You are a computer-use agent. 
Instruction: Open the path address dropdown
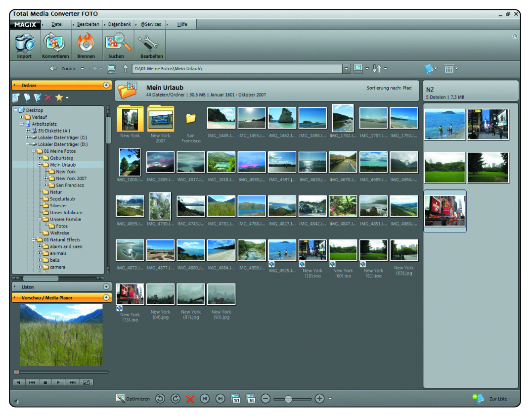pyautogui.click(x=347, y=69)
